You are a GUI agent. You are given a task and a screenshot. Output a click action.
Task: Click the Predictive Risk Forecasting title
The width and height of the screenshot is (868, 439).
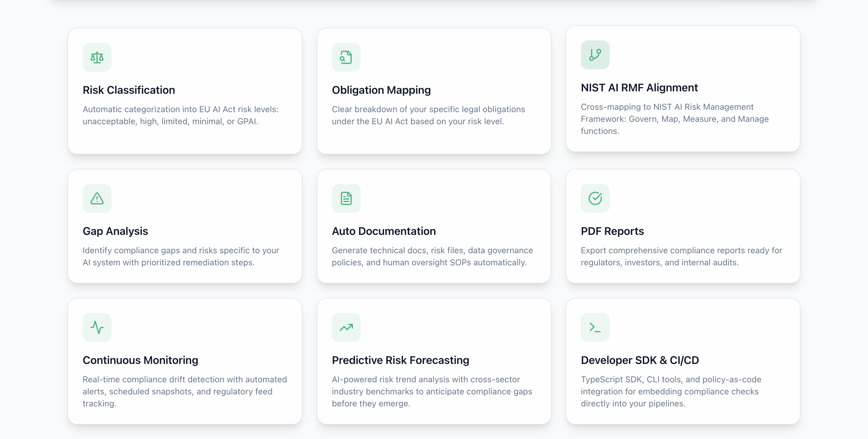400,360
